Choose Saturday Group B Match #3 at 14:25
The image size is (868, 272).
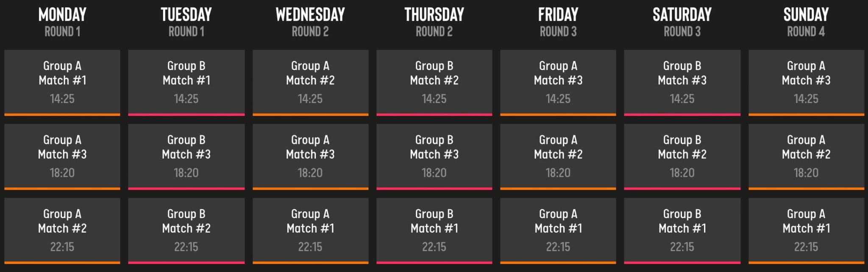[682, 83]
